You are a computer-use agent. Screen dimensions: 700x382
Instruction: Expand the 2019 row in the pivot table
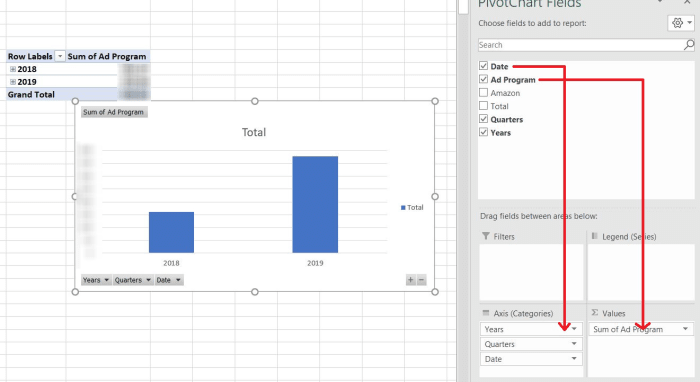[12, 82]
